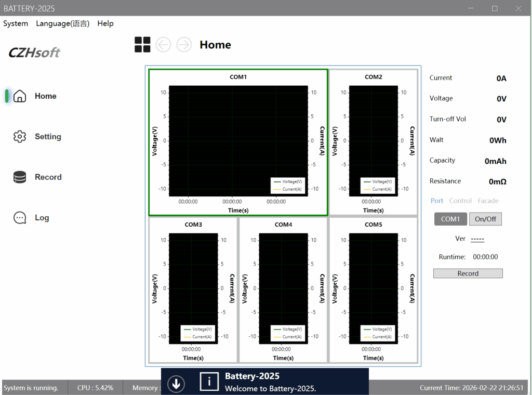
Task: Click the CZHsoft logo
Action: pos(34,52)
